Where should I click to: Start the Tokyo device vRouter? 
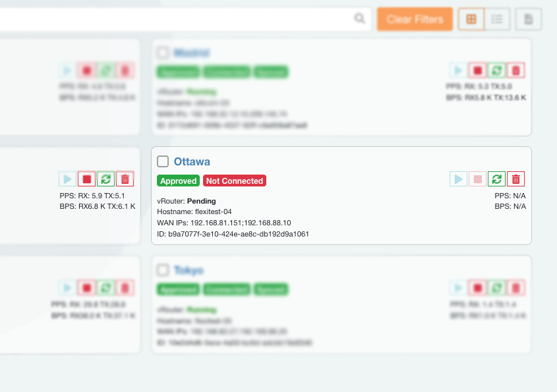(458, 287)
